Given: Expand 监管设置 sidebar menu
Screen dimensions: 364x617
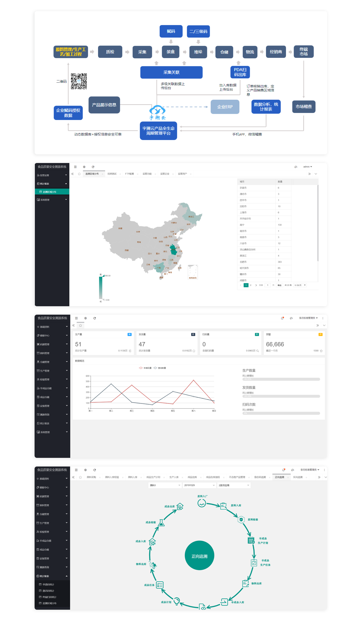Looking at the screenshot, I should point(52,175).
